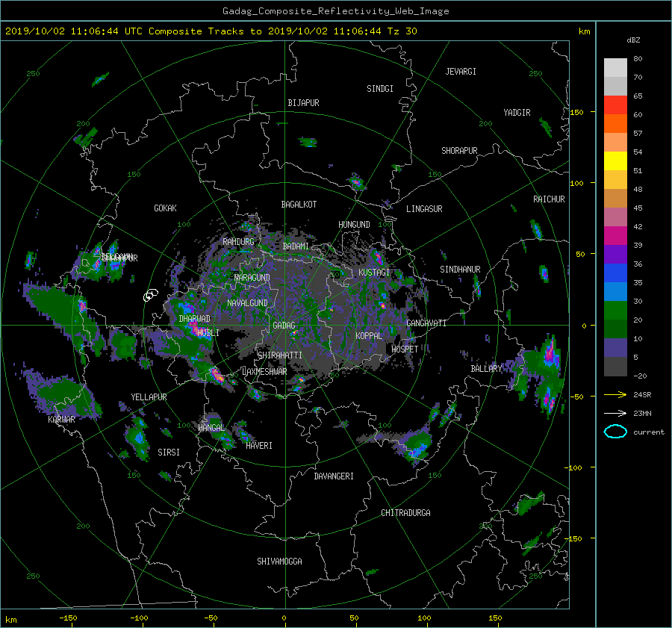Click the HANGAL city label
The image size is (672, 628).
(x=211, y=428)
